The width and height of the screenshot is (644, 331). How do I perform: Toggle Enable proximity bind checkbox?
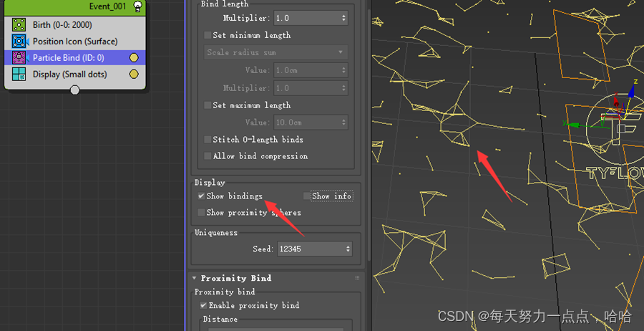(x=203, y=305)
